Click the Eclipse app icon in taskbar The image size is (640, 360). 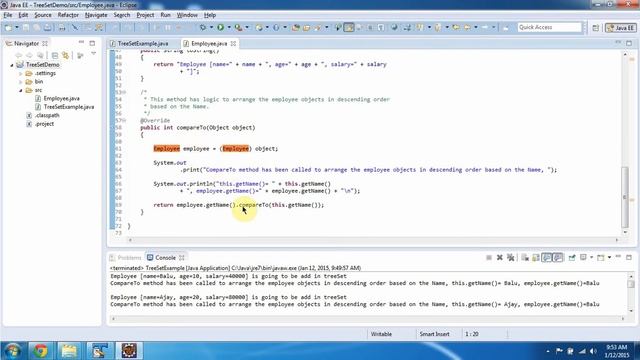tap(129, 351)
